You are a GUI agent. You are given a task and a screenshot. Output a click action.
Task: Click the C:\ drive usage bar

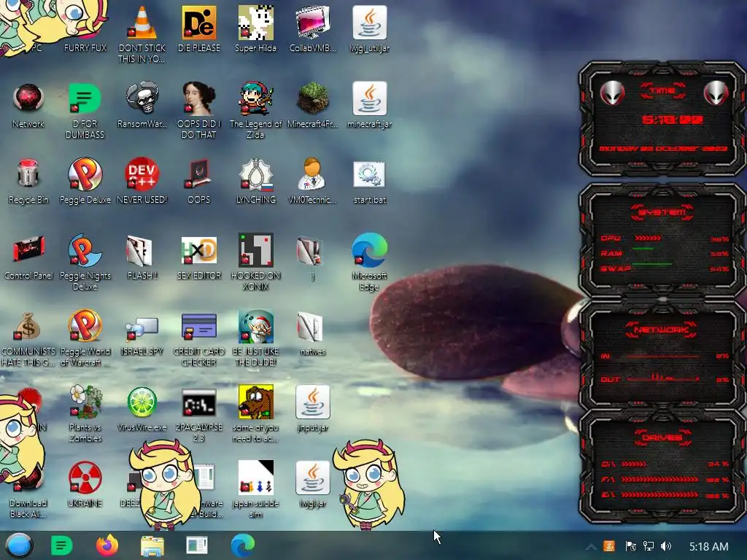(634, 464)
